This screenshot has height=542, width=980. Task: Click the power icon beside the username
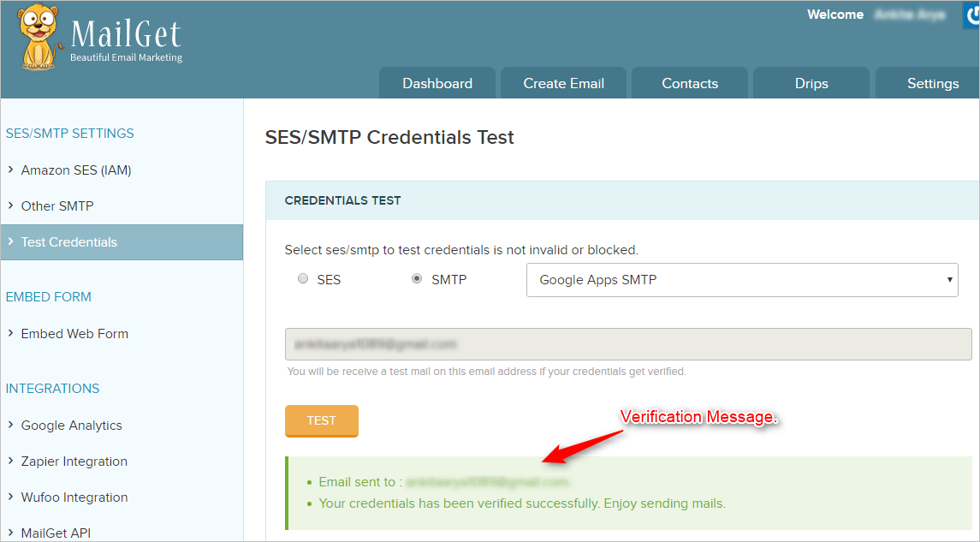click(971, 15)
